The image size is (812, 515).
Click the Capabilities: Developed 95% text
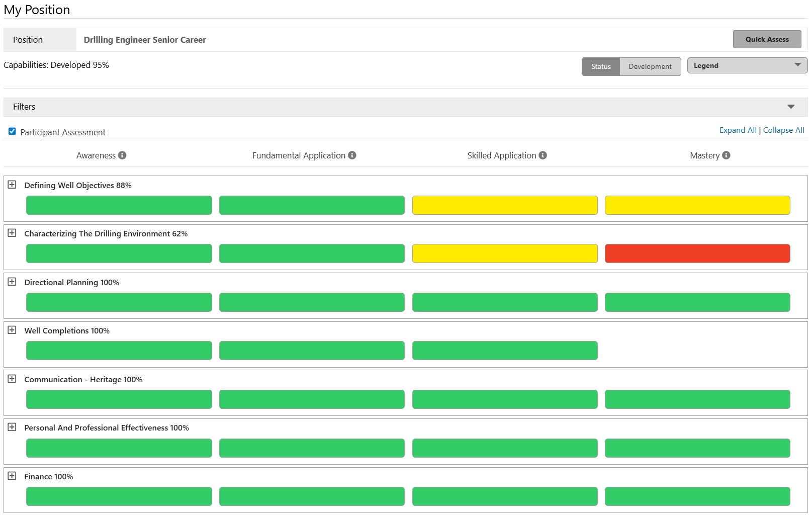(56, 65)
